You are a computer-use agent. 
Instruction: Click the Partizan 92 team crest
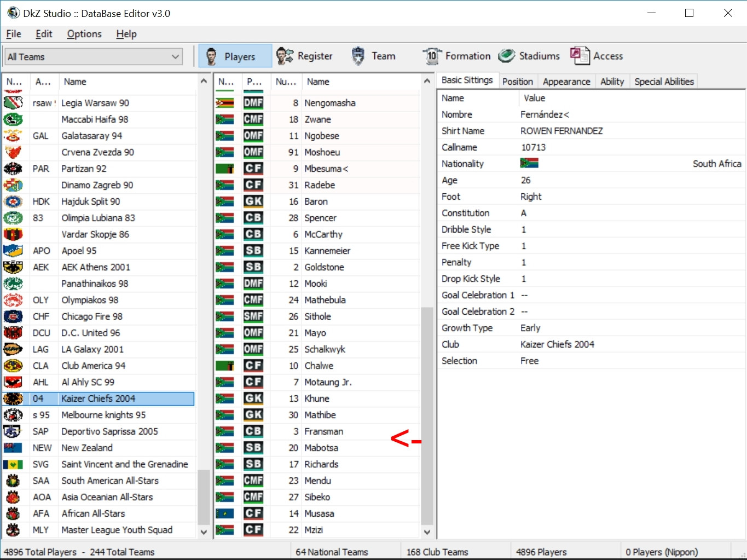tap(13, 169)
